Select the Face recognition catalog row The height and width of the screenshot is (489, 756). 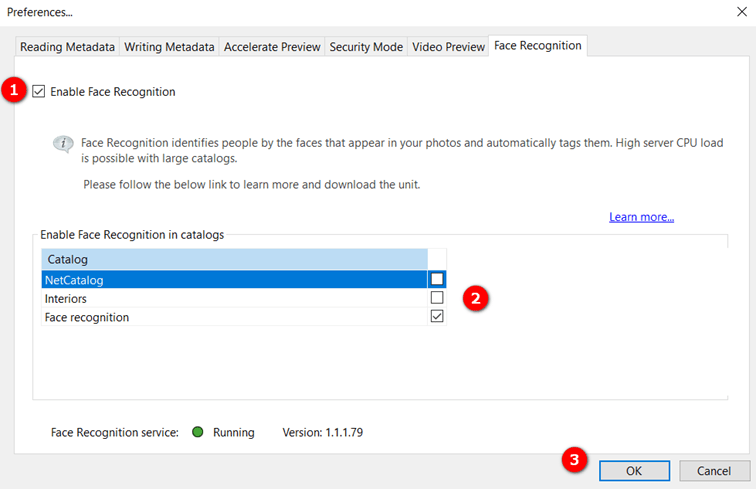click(x=234, y=317)
